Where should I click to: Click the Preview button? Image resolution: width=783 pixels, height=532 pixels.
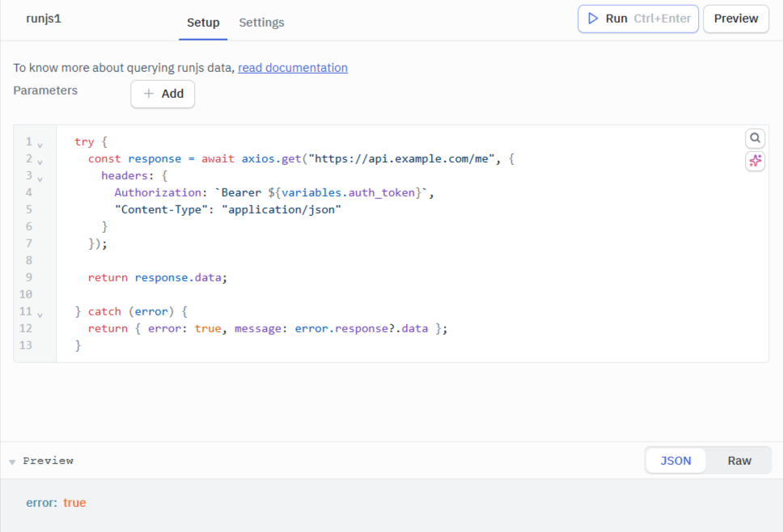735,18
